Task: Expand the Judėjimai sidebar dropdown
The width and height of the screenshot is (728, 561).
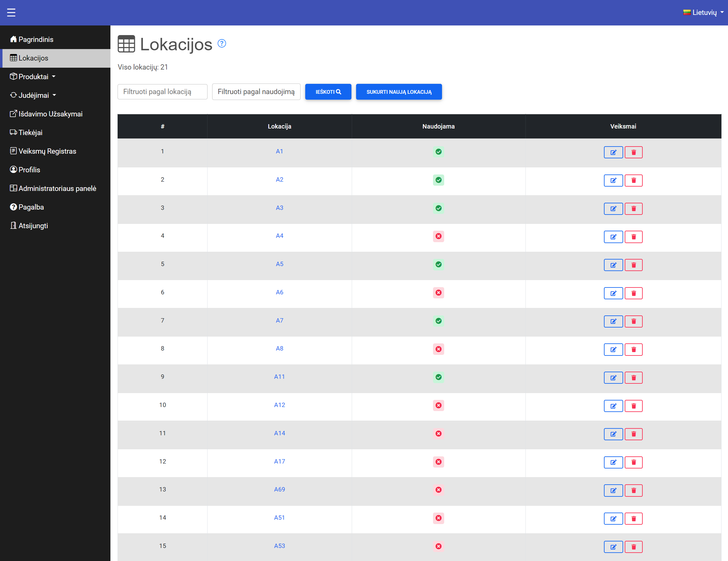Action: pos(34,95)
